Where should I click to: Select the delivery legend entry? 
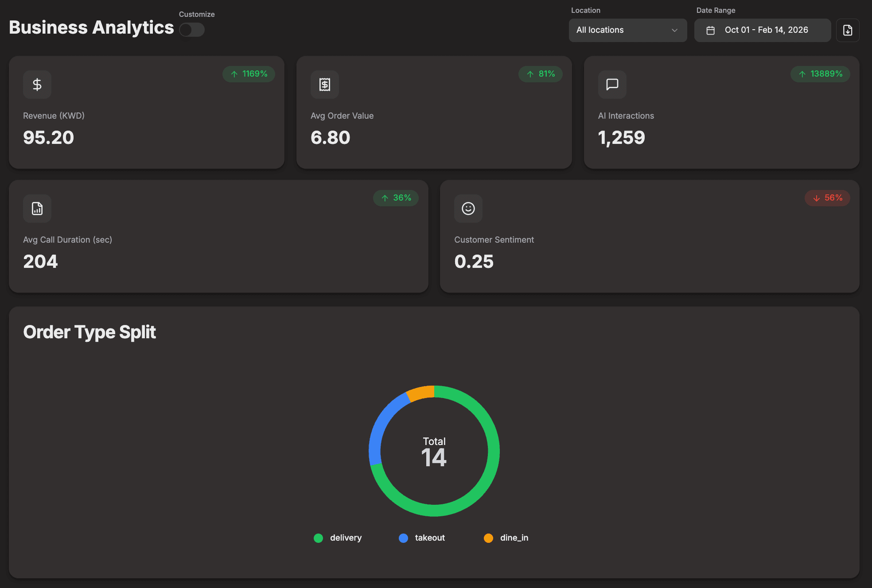(338, 538)
